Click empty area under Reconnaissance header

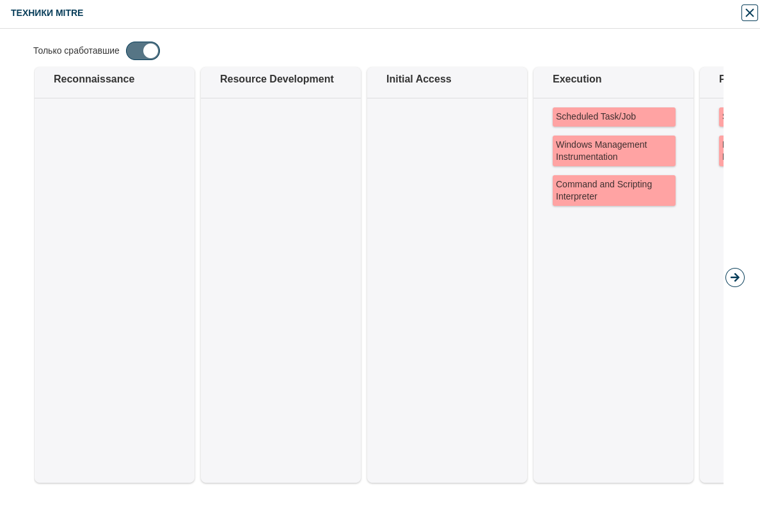coord(115,288)
